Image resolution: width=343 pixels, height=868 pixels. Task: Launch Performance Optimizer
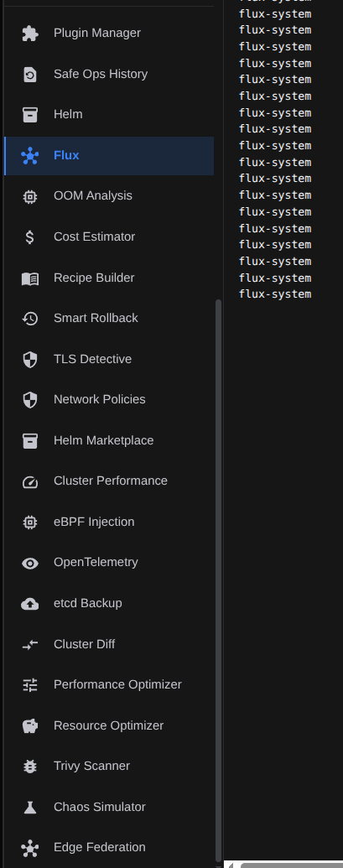pos(109,685)
